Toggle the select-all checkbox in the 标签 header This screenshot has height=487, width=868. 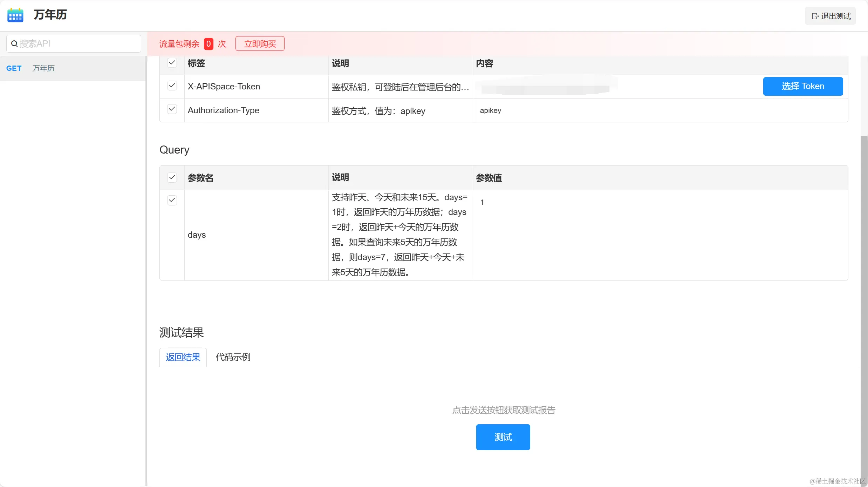[x=172, y=63]
